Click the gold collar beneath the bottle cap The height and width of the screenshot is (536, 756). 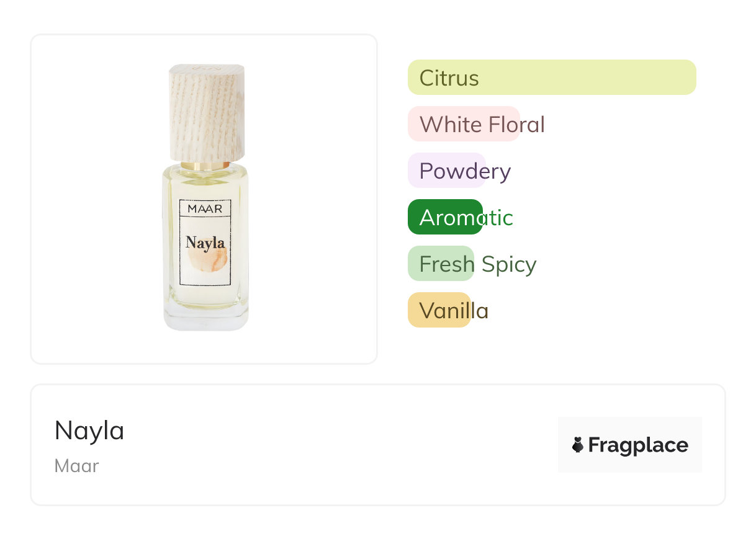(205, 166)
